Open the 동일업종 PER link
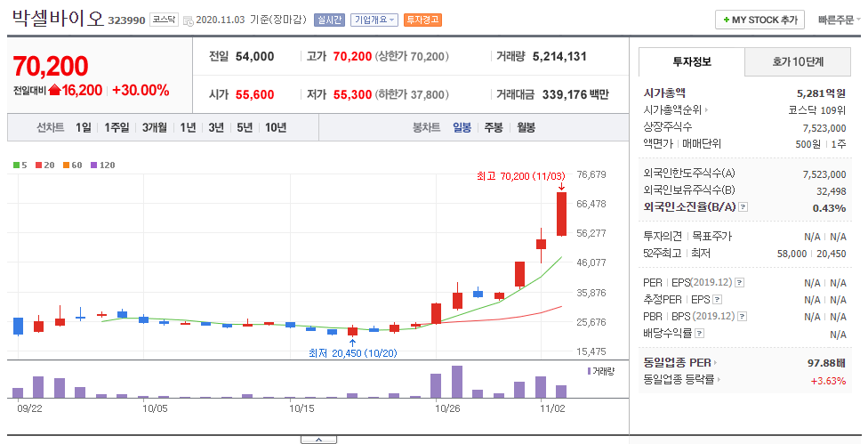Image resolution: width=868 pixels, height=444 pixels. tap(679, 363)
